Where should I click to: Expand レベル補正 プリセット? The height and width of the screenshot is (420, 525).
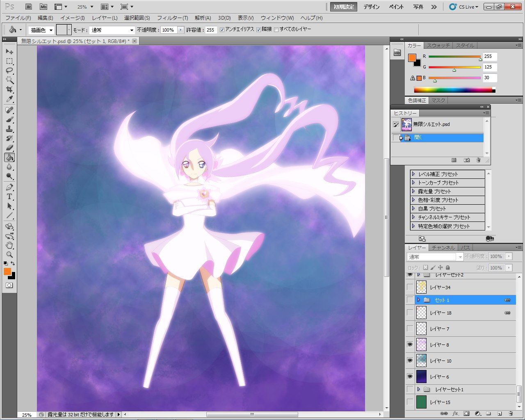pos(413,174)
